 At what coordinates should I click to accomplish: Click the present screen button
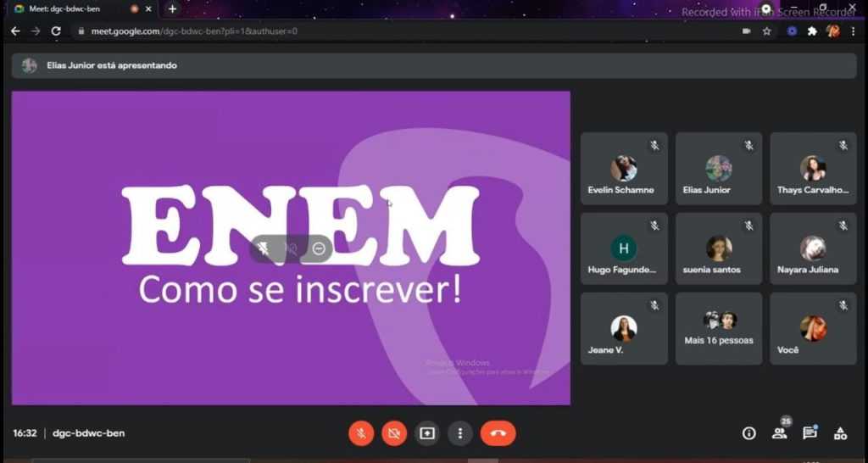[x=426, y=433]
